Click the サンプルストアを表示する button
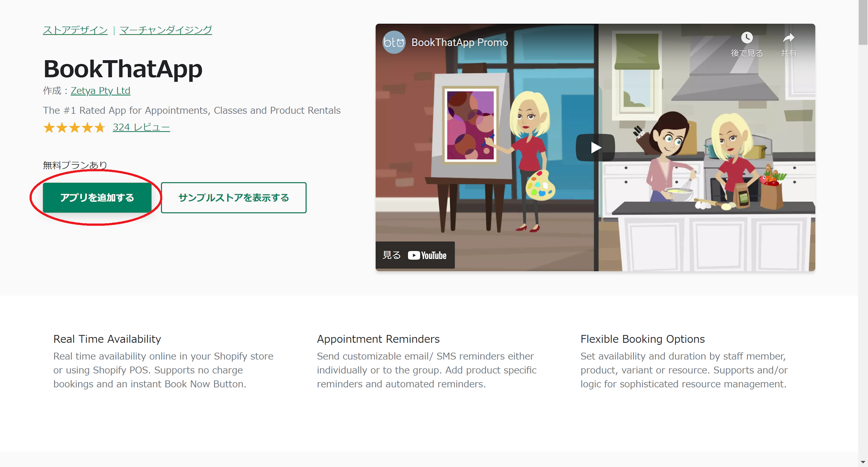 [234, 198]
